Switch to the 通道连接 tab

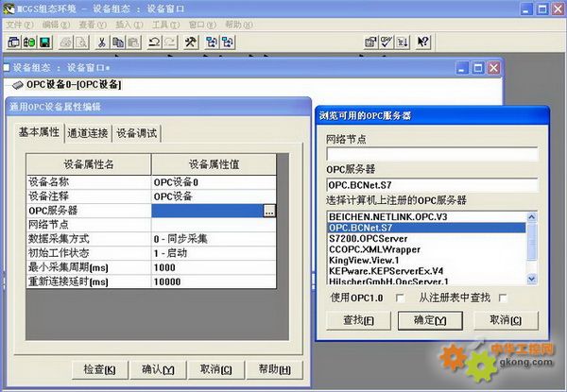[x=89, y=132]
